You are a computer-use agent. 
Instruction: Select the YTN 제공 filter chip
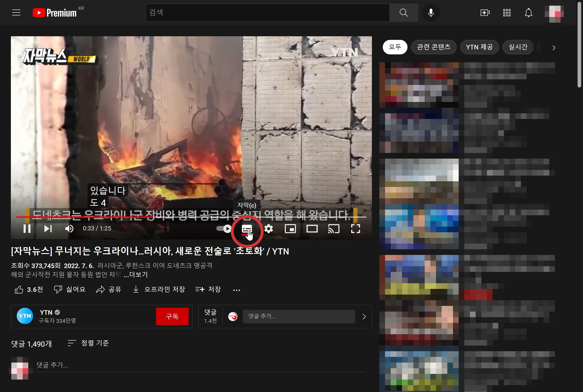(479, 47)
